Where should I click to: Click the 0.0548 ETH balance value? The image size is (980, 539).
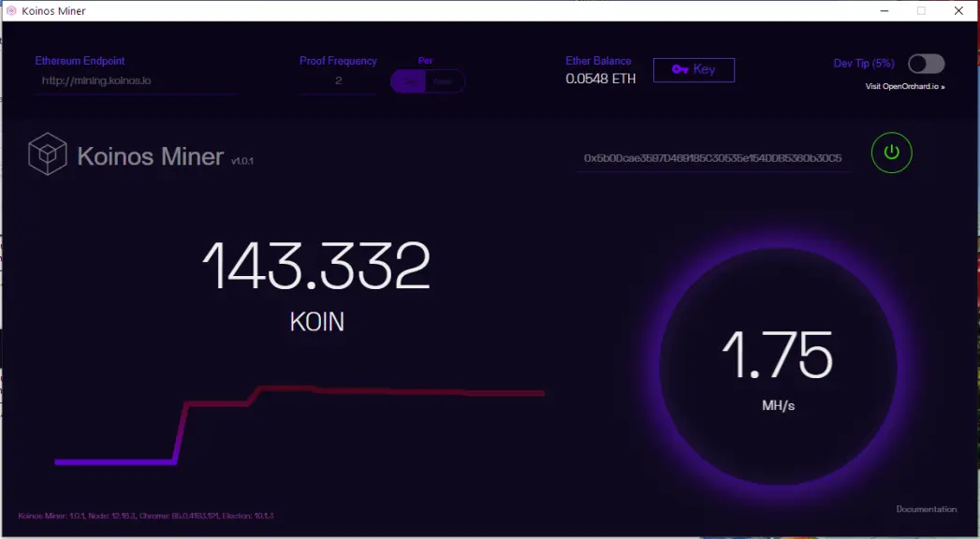[601, 79]
